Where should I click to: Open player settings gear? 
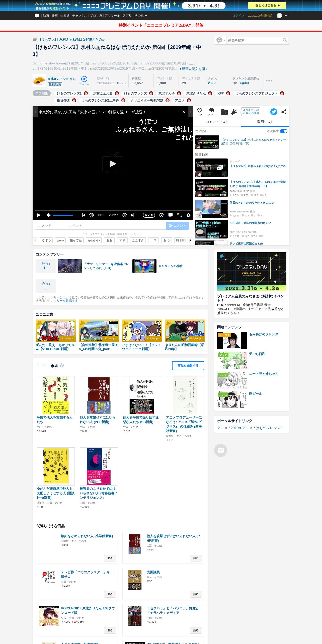pyautogui.click(x=189, y=215)
